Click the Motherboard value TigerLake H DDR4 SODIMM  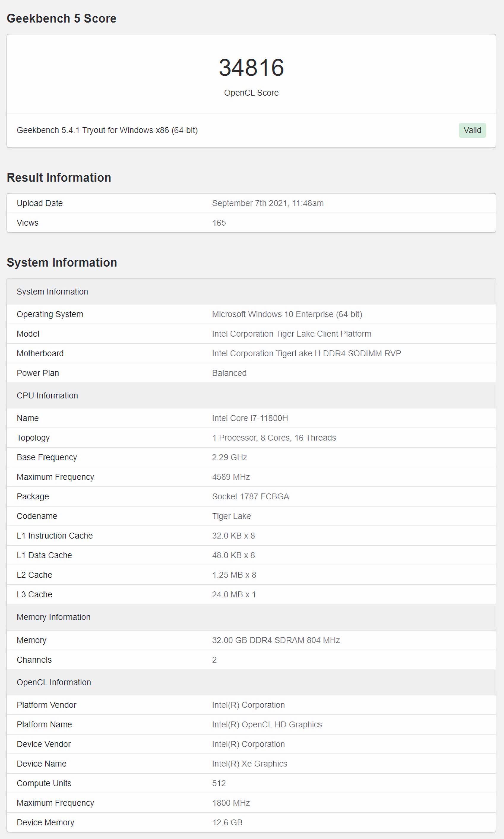(306, 354)
